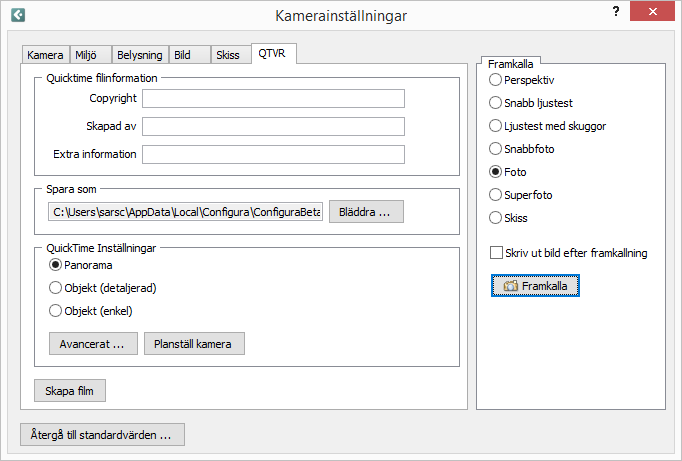The image size is (682, 461).
Task: Select Ljustest med skuggor option
Action: click(495, 126)
